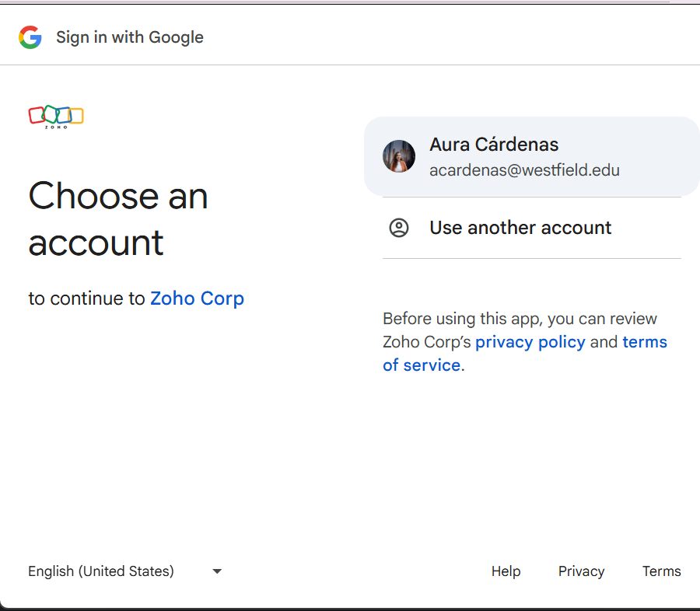
Task: Expand the language dropdown arrow
Action: pyautogui.click(x=217, y=571)
